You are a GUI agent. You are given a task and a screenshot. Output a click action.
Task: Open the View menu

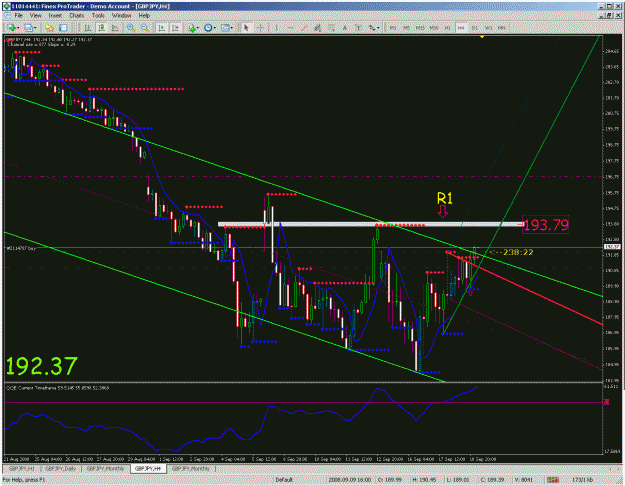(35, 16)
